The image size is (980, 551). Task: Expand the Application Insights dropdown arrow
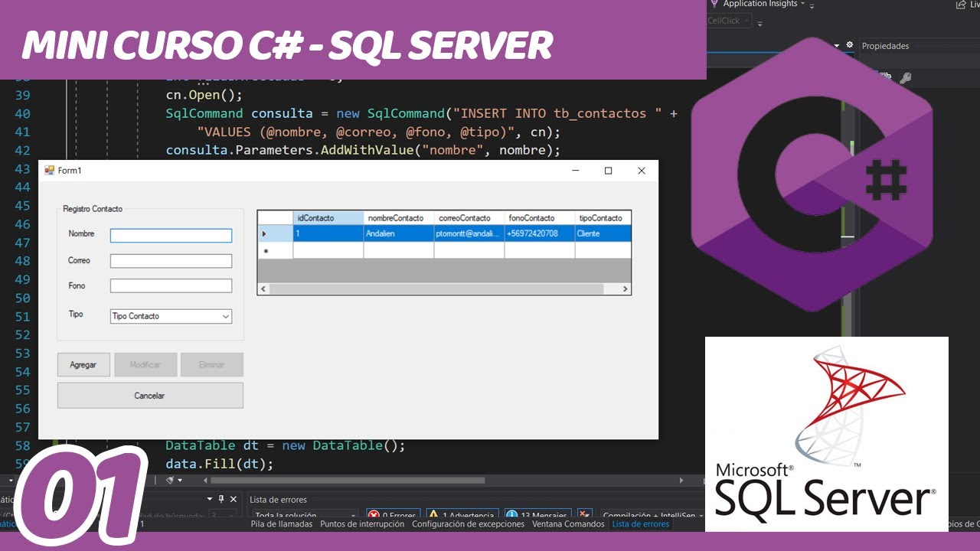[x=802, y=4]
